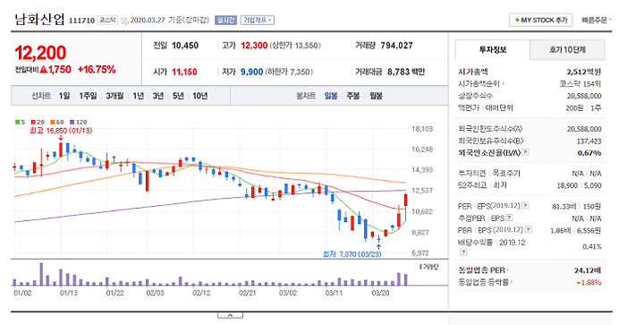Click the 코스닥 154위 ranking value
This screenshot has height=325, width=644.
[580, 84]
